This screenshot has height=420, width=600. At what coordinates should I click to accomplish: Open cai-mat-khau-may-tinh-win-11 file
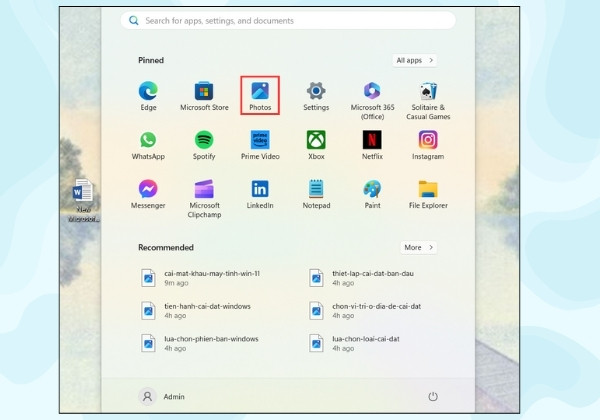201,278
